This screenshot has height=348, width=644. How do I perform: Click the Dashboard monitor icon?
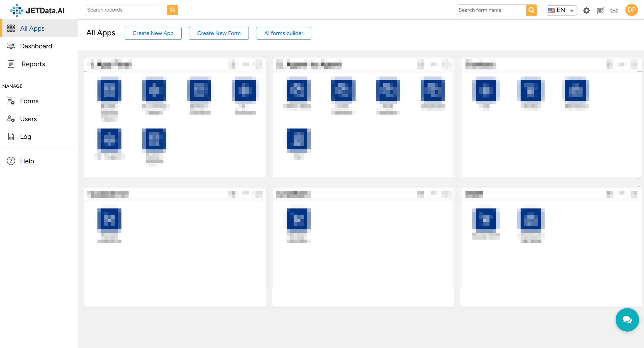tap(11, 46)
